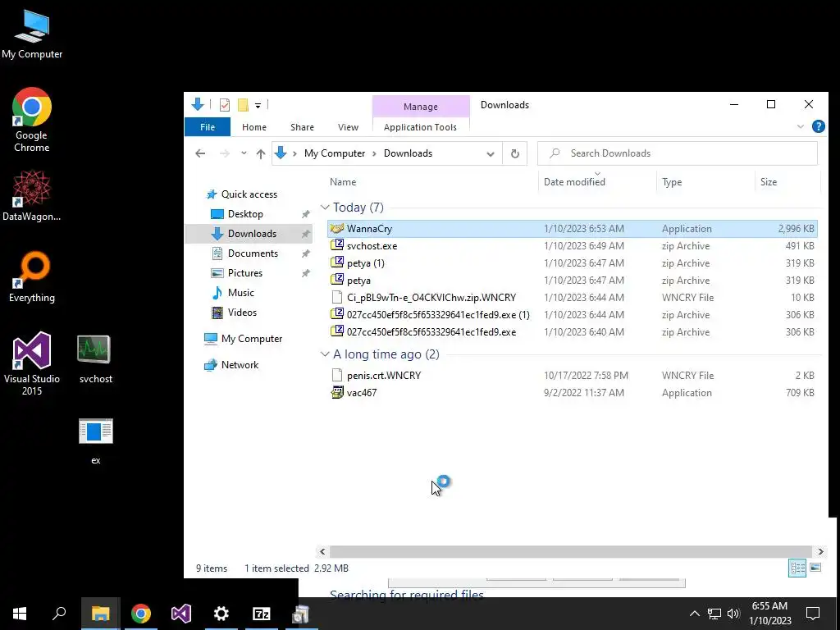Image resolution: width=840 pixels, height=630 pixels.
Task: Collapse the A long time ago (2) group
Action: [x=325, y=354]
